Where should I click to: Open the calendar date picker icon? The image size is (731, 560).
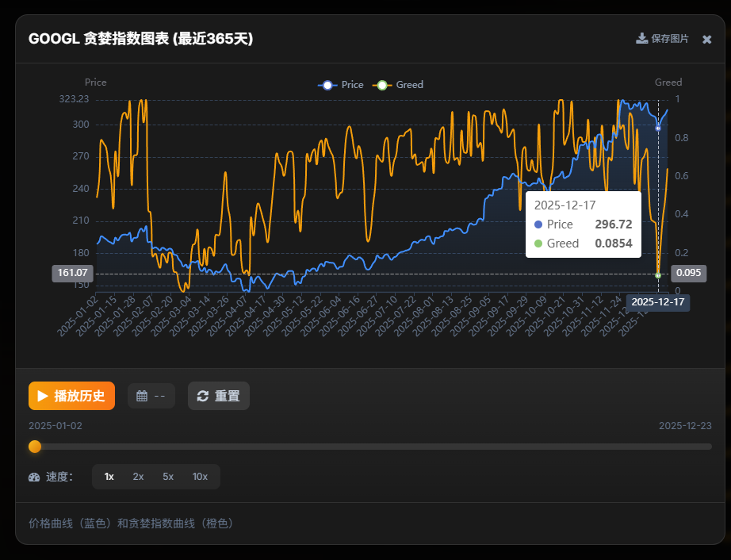(143, 396)
